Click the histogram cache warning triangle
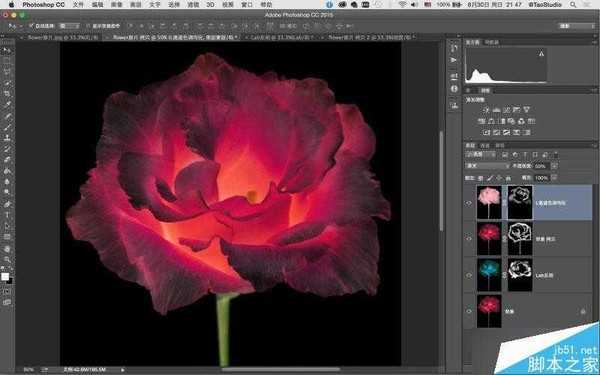The image size is (600, 375). (541, 54)
